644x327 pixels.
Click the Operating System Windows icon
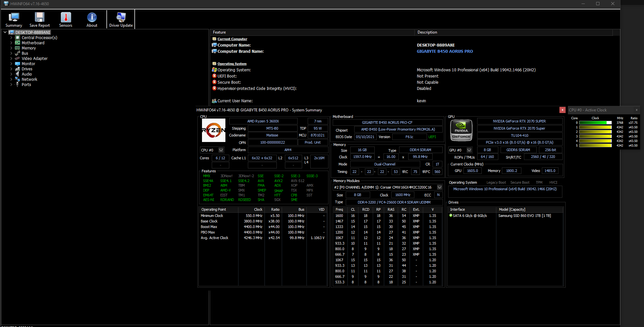[214, 70]
